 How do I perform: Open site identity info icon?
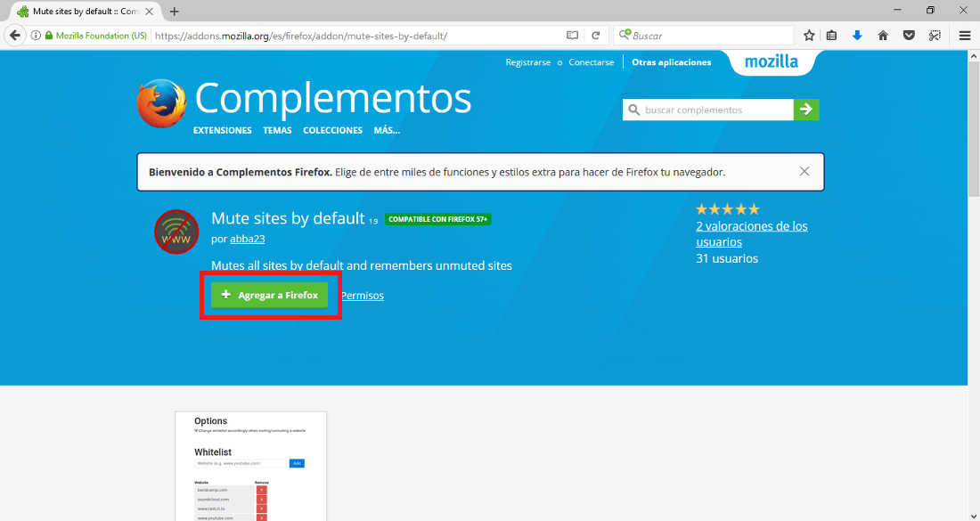click(x=37, y=36)
